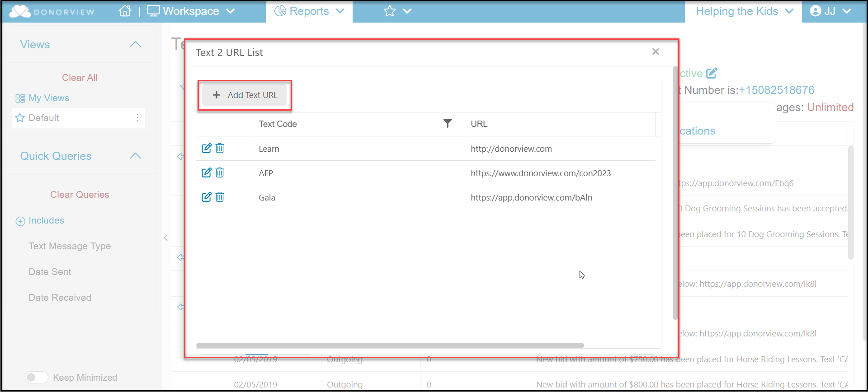Viewport: 868px width, 392px height.
Task: Edit the Learn text code row
Action: (x=207, y=148)
